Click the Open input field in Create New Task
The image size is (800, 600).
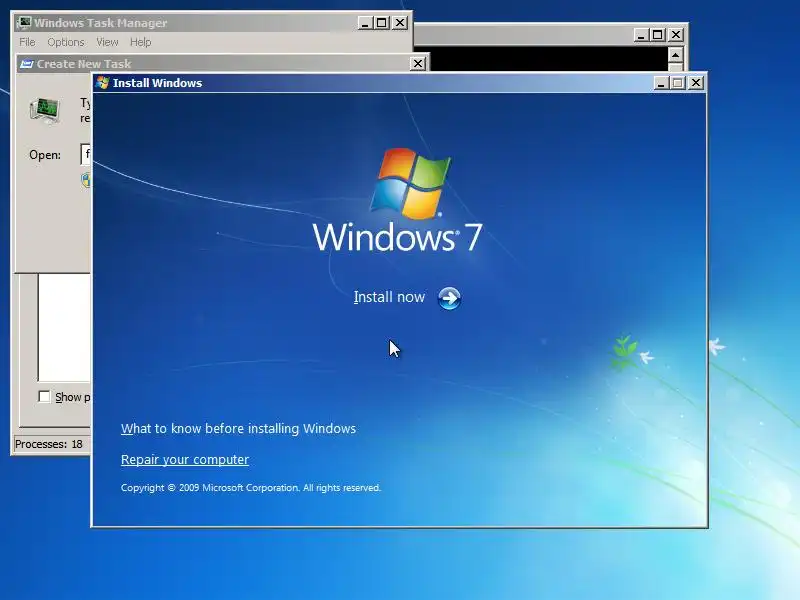click(86, 154)
